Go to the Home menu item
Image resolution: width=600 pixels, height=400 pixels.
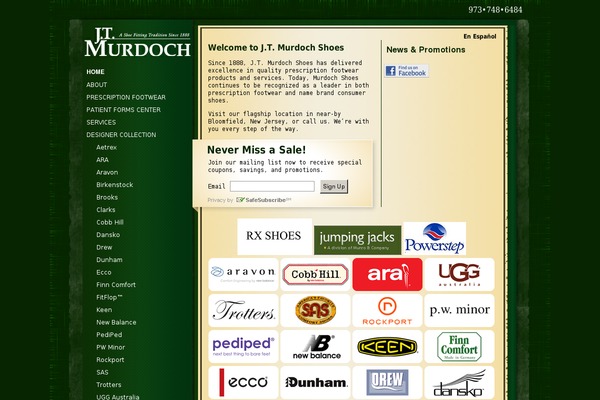[x=95, y=72]
